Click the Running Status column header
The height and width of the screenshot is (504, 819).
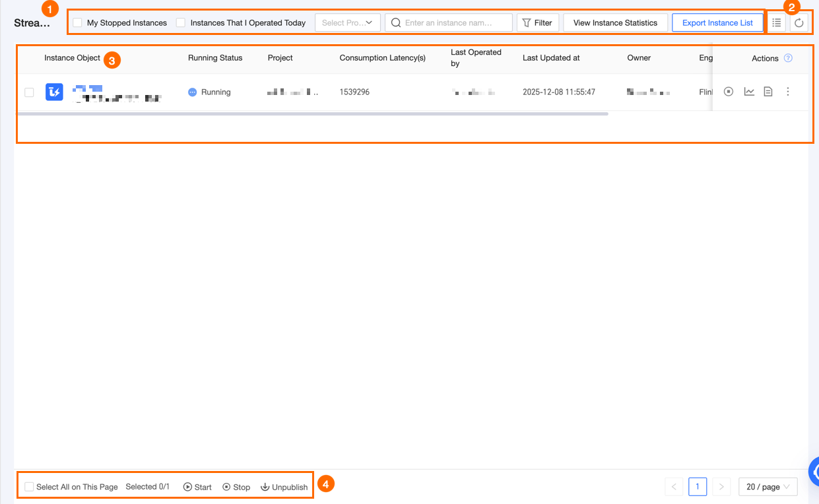(215, 58)
